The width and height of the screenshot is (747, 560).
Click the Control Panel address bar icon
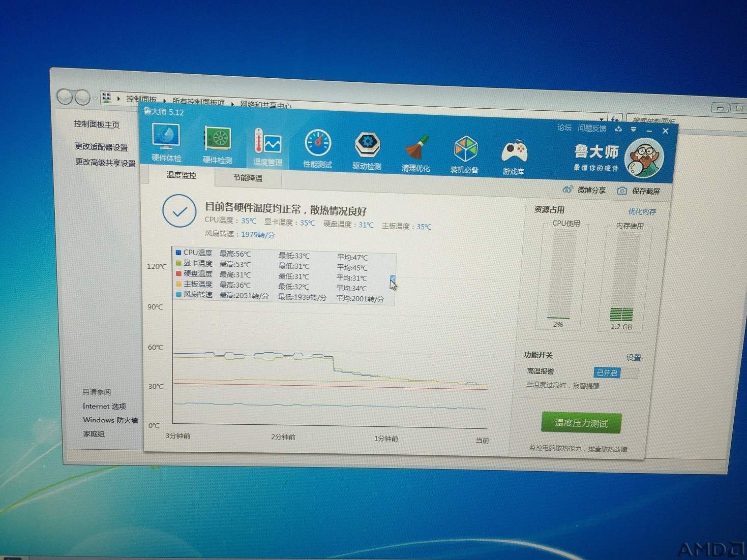click(x=106, y=97)
